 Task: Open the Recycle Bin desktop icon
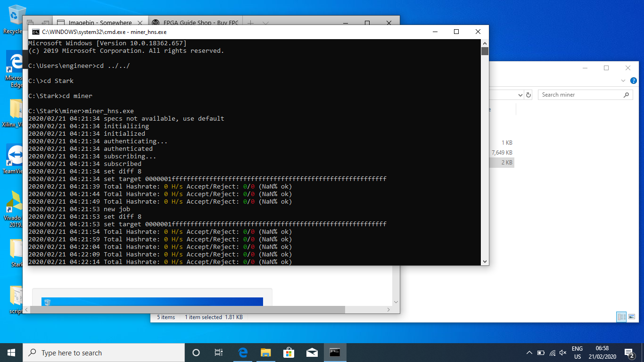tap(14, 18)
